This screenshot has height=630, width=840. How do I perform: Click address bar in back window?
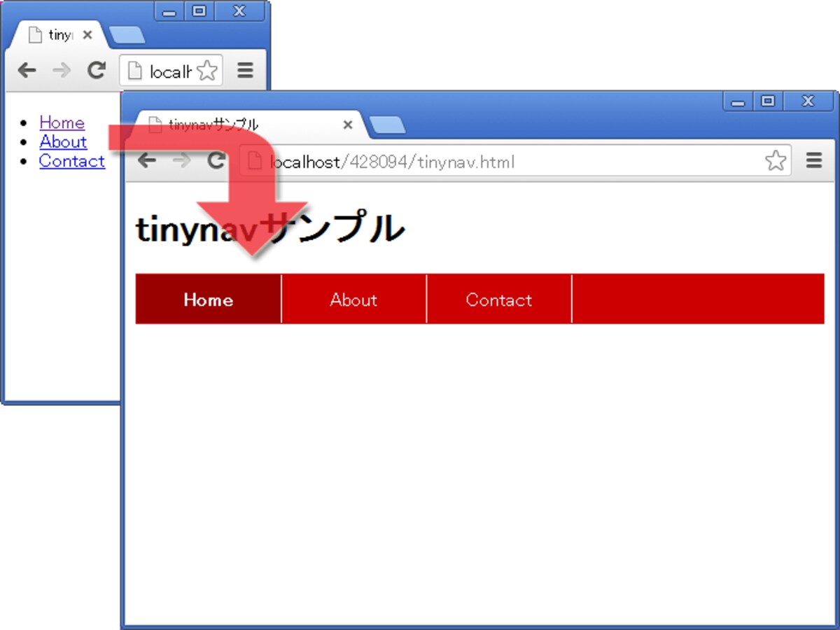pyautogui.click(x=171, y=71)
